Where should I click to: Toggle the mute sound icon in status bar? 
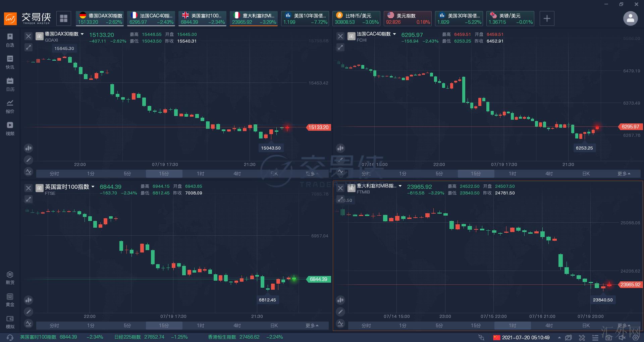click(622, 337)
